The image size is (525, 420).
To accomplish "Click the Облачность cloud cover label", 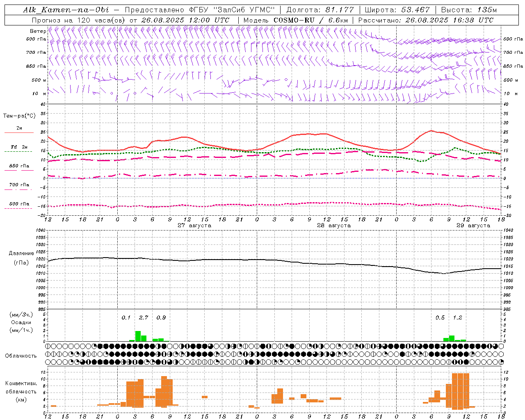I will tap(21, 356).
